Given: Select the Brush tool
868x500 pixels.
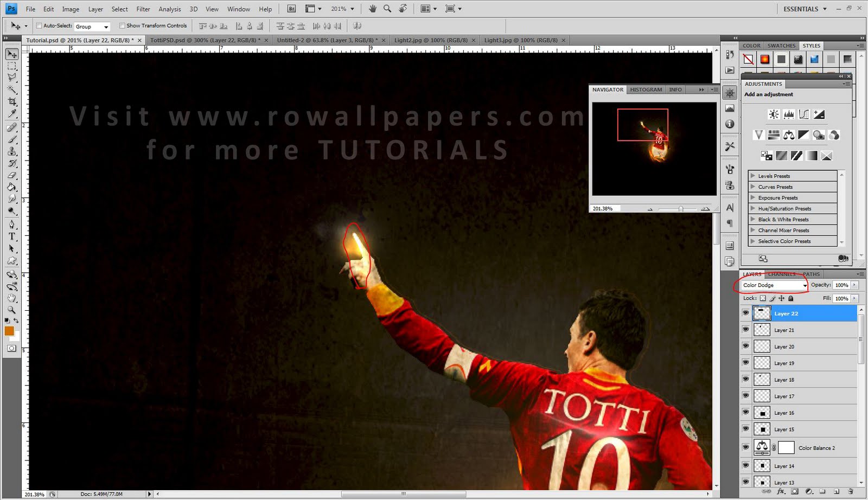Looking at the screenshot, I should (12, 139).
